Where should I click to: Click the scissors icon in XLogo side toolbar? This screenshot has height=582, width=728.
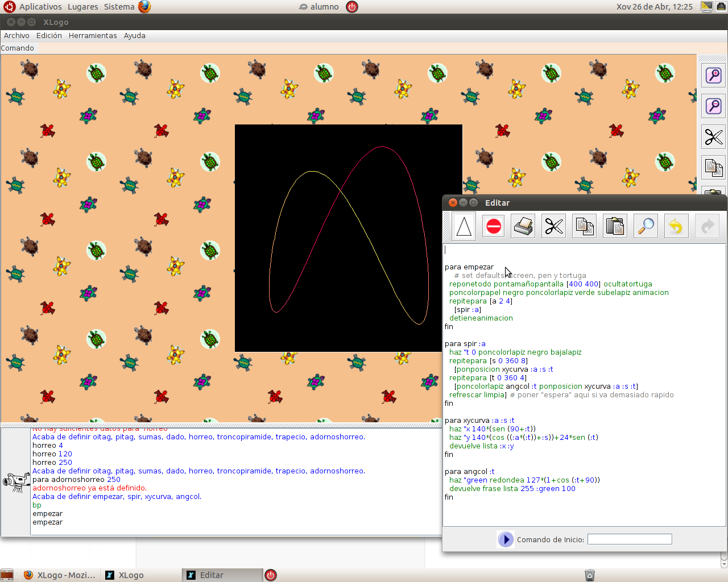714,136
